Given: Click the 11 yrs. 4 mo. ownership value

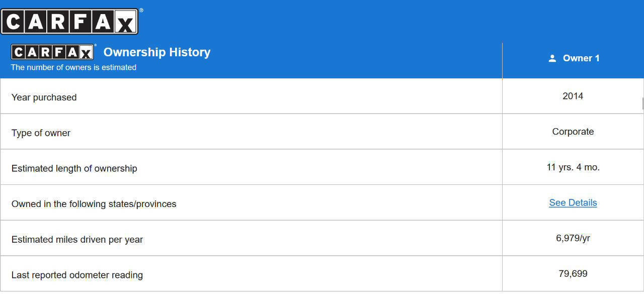Looking at the screenshot, I should (573, 167).
